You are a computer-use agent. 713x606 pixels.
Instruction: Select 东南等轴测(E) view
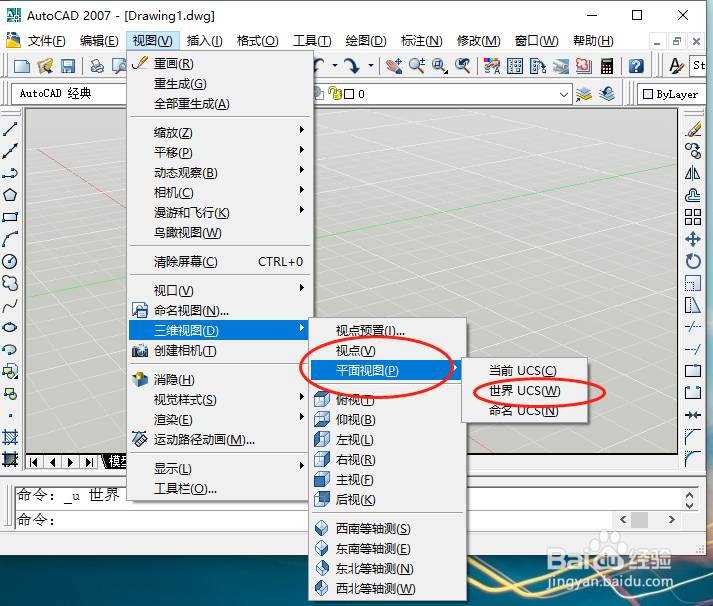click(387, 548)
